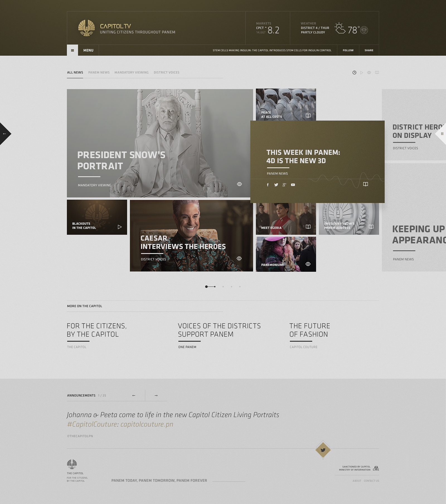
Task: Click the left black arrow to go back
Action: tap(5, 134)
